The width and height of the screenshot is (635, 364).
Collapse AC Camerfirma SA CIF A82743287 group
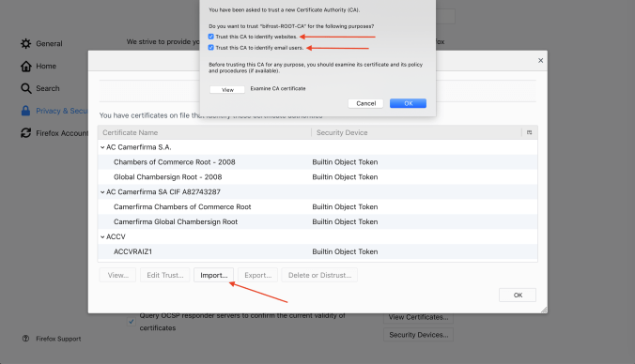(102, 192)
